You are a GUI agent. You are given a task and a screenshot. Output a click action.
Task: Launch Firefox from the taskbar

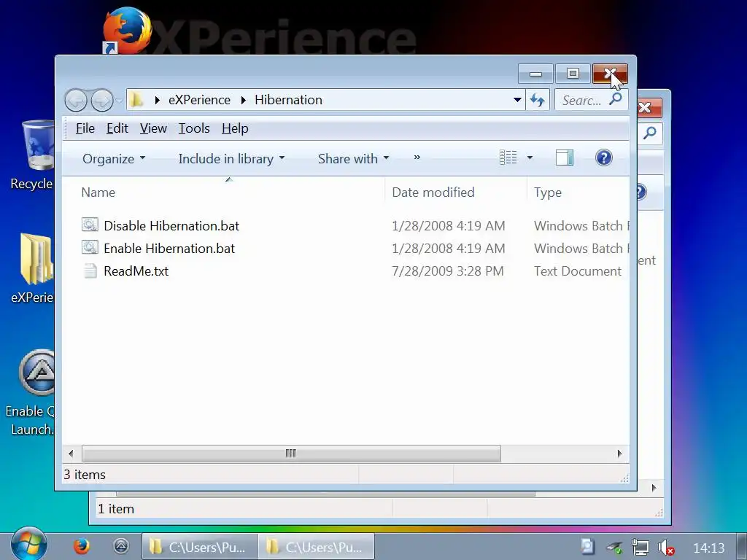pos(82,546)
